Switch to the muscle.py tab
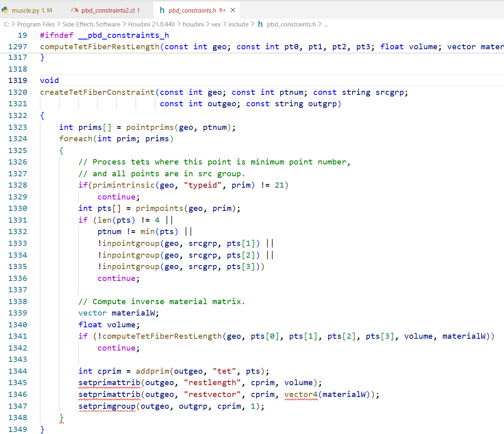Screen dimensions: 504x434 click(25, 10)
